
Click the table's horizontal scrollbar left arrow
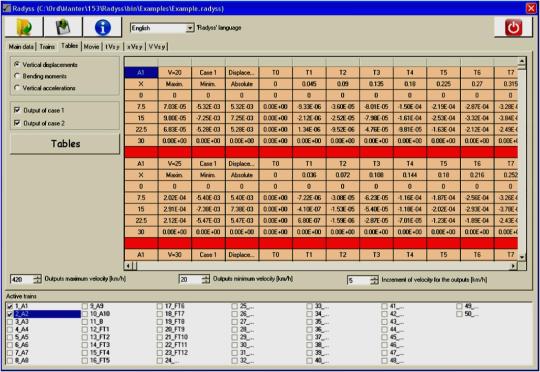click(128, 266)
